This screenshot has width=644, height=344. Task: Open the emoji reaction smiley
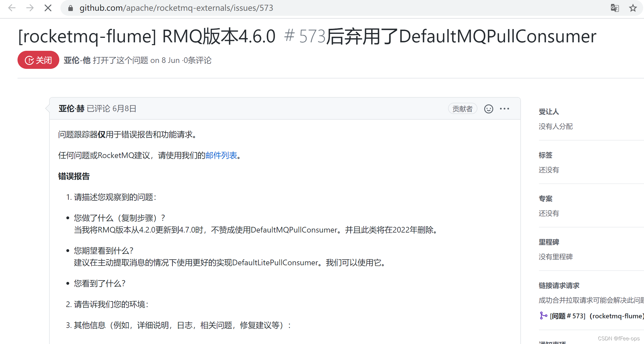point(488,109)
